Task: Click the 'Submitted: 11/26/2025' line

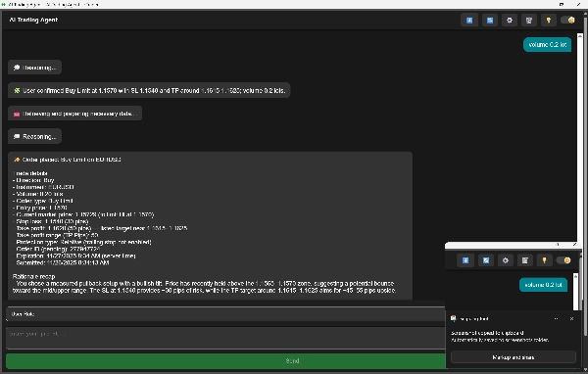Action: coord(61,262)
